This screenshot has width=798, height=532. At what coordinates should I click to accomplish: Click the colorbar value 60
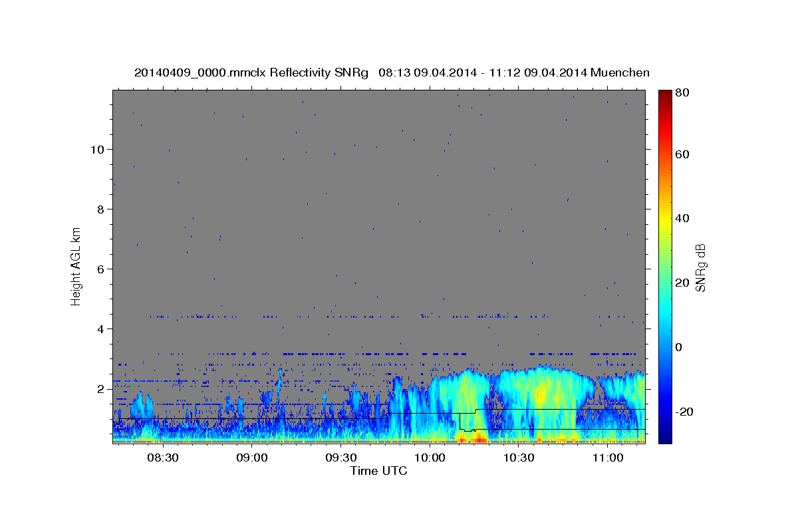pyautogui.click(x=684, y=154)
